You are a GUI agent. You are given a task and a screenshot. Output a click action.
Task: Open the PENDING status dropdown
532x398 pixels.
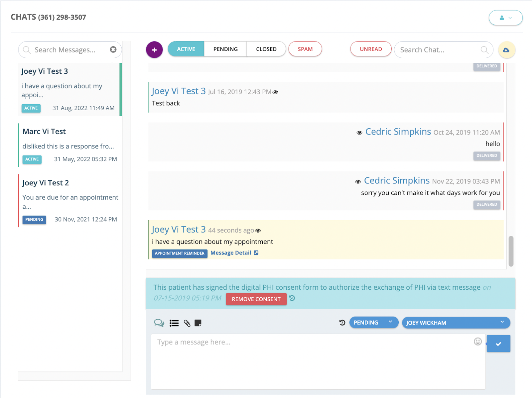click(373, 322)
